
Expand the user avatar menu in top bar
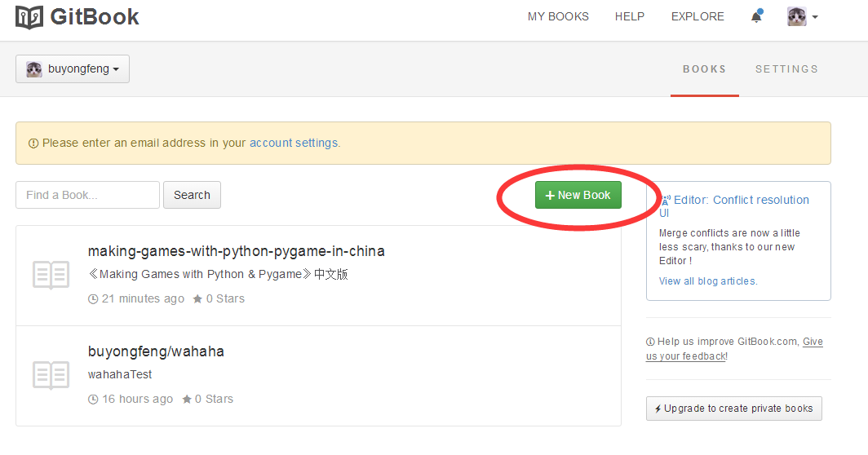[x=802, y=16]
